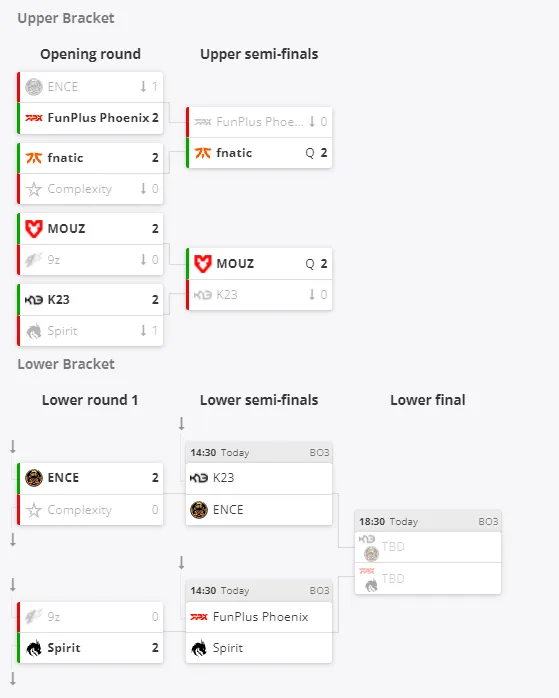
Task: Open the K23 vs ENCE 14:30 match
Action: click(x=259, y=484)
